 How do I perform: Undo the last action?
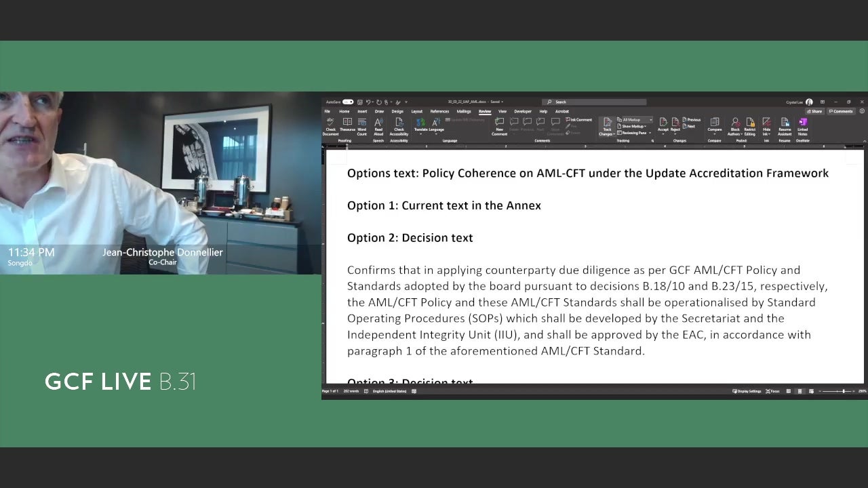click(368, 102)
